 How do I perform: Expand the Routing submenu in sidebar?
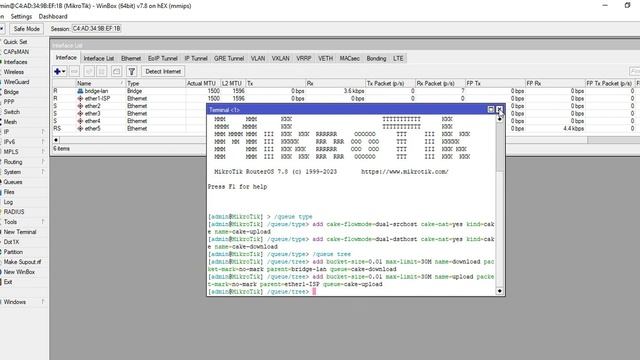pos(43,162)
